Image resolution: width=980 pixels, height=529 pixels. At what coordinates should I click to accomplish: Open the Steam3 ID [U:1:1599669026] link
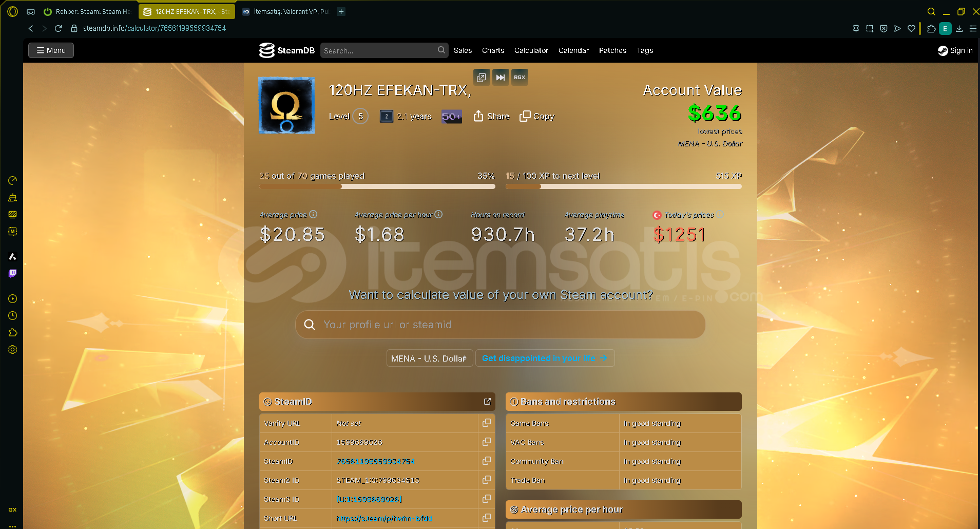(369, 499)
